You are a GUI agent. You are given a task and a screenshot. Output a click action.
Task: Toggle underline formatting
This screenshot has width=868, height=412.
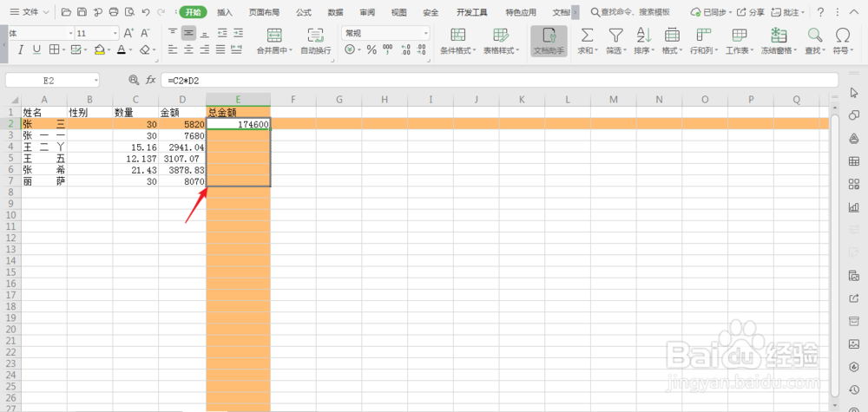point(36,49)
